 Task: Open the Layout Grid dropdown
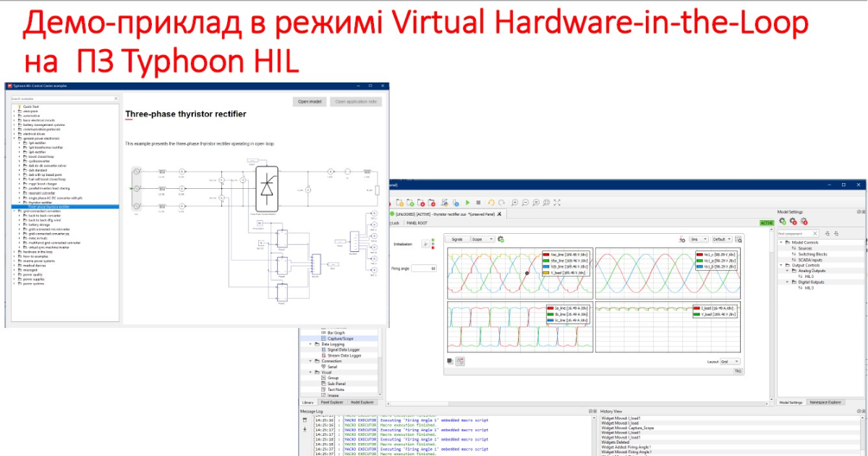[729, 361]
